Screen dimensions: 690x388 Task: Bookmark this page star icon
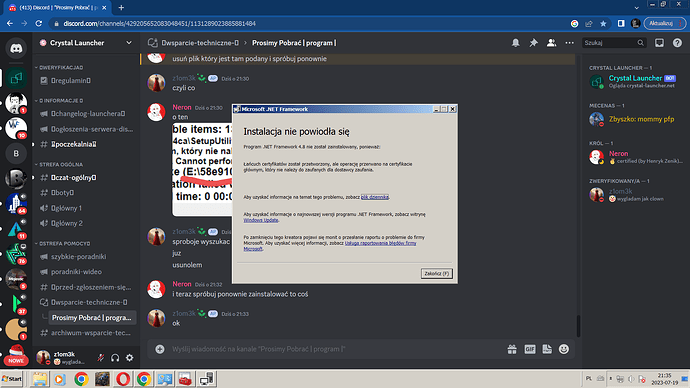[603, 23]
